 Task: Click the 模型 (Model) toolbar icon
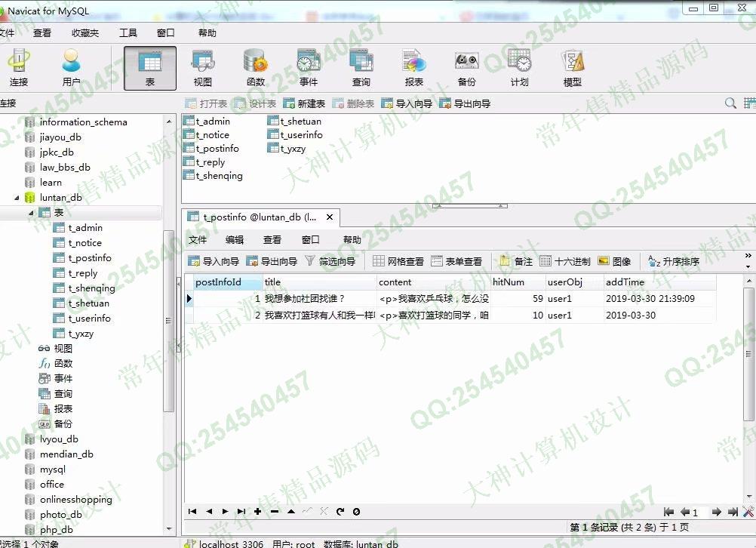coord(573,67)
